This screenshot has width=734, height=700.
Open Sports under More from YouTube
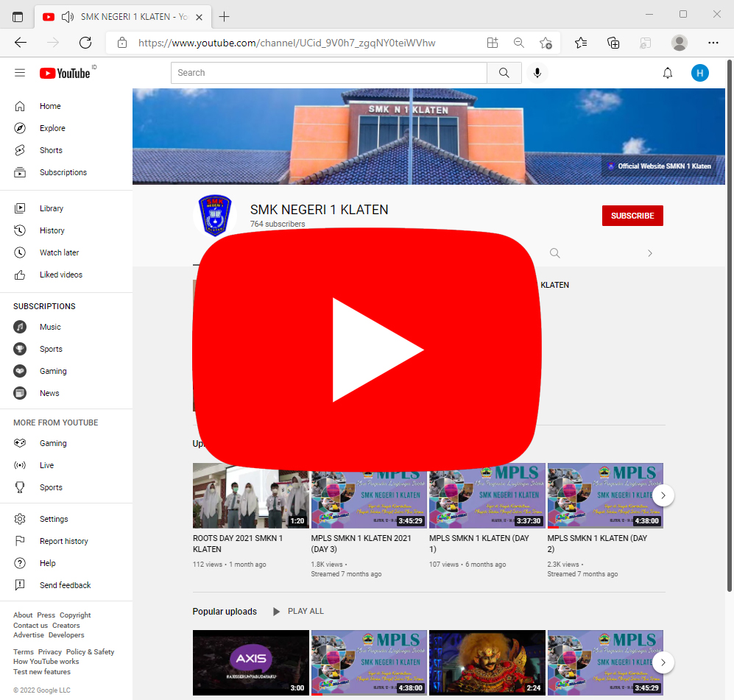66,487
